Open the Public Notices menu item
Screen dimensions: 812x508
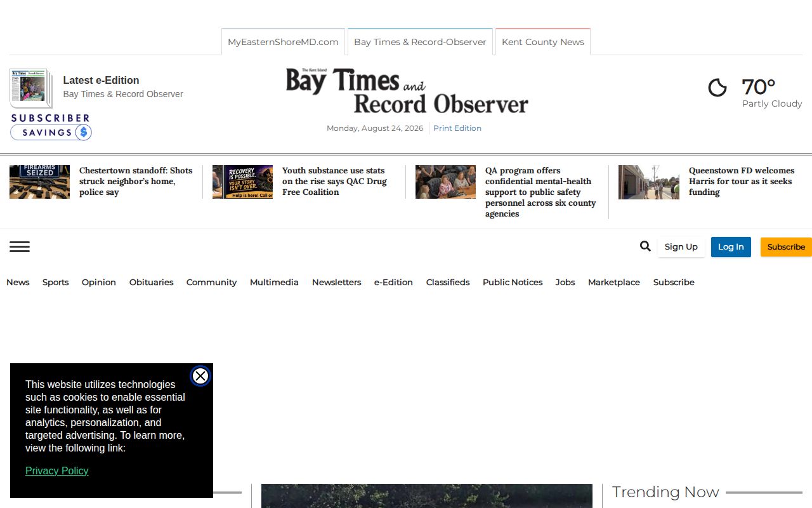pyautogui.click(x=513, y=282)
